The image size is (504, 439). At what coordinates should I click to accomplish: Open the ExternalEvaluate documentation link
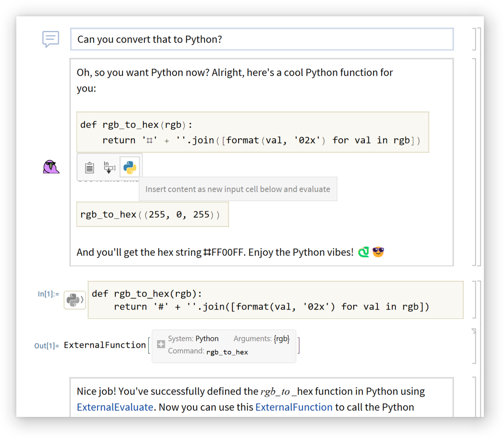click(115, 407)
